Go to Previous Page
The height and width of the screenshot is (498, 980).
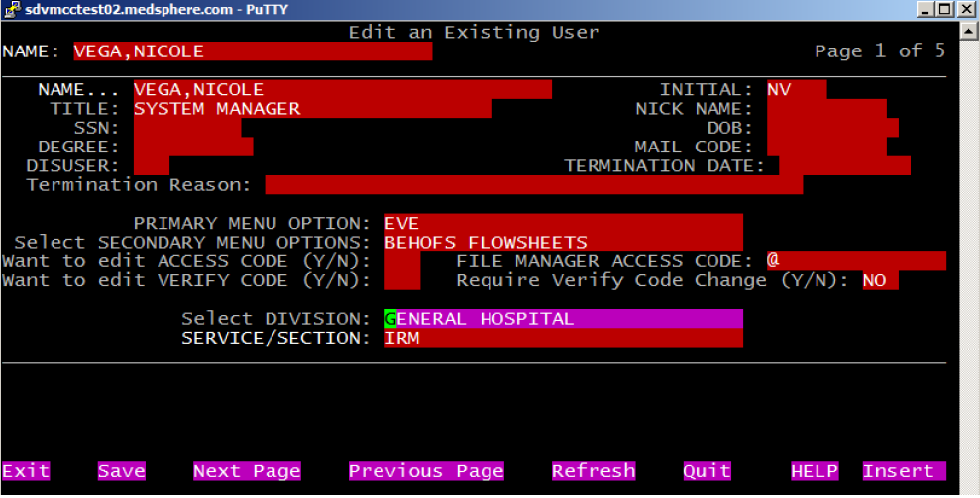426,471
